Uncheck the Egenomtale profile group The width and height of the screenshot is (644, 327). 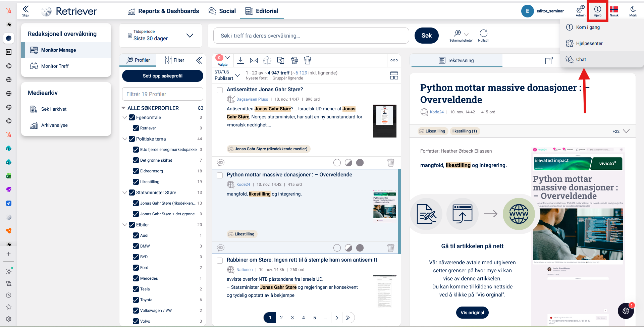tap(132, 117)
